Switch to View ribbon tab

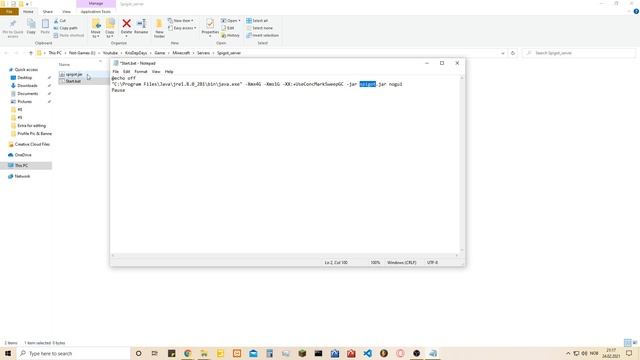click(x=67, y=11)
